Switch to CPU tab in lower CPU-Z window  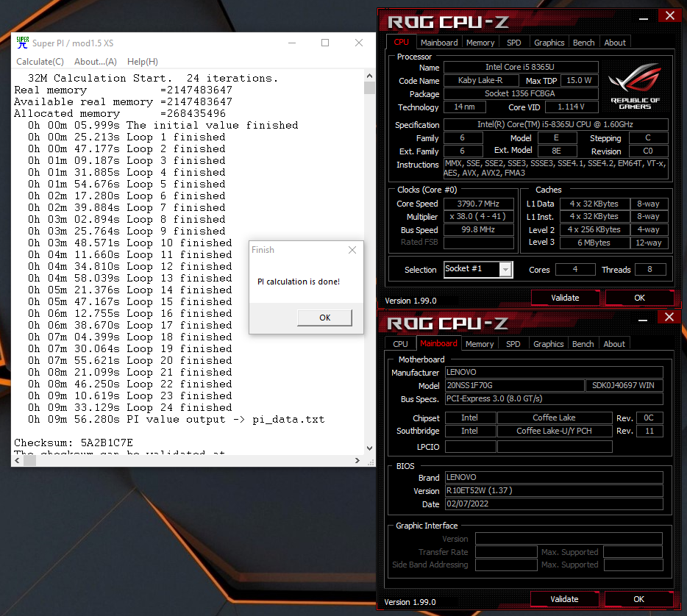[x=400, y=344]
